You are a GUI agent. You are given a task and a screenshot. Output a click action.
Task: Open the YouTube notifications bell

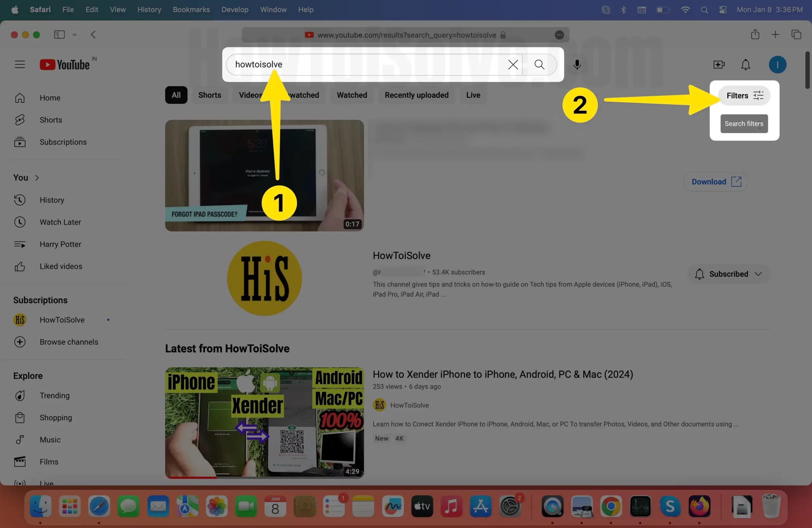tap(745, 64)
